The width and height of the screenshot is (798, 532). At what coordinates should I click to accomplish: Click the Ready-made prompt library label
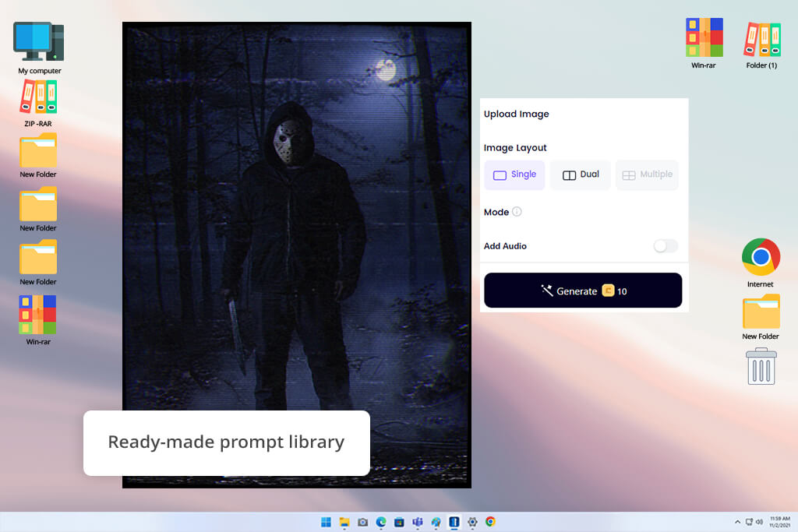tap(227, 442)
